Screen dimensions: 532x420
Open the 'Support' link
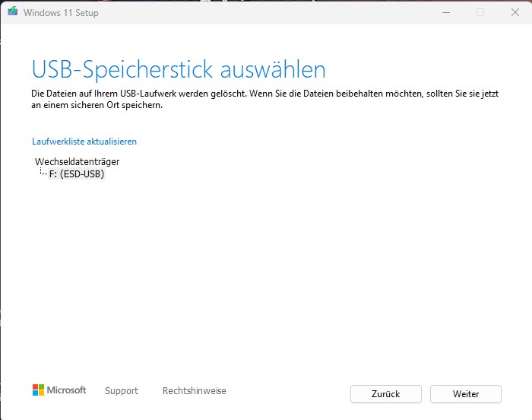pyautogui.click(x=122, y=391)
